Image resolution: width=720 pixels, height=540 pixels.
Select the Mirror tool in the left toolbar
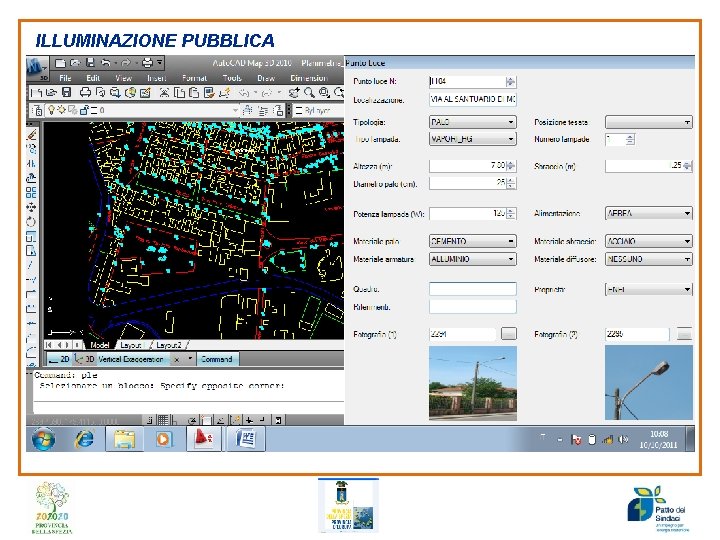coord(31,163)
